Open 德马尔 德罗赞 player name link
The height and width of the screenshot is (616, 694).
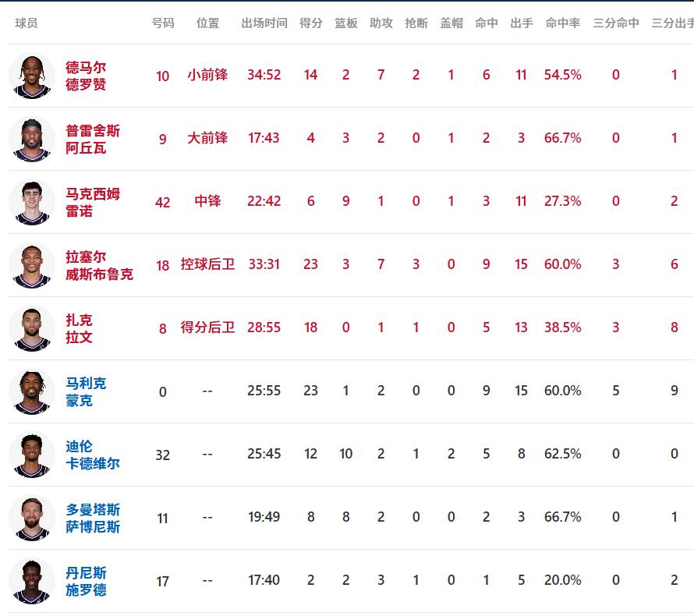tap(86, 76)
